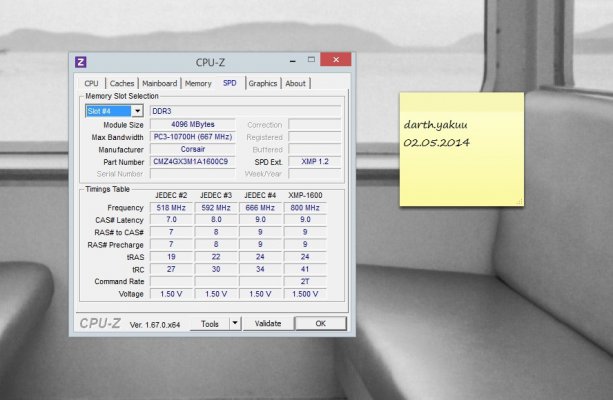The image size is (613, 400).
Task: Select the SPD tab
Action: pyautogui.click(x=229, y=83)
